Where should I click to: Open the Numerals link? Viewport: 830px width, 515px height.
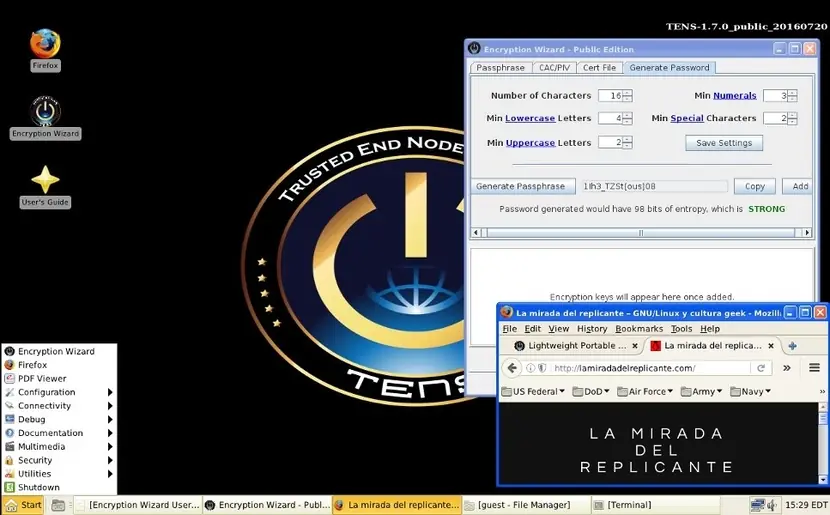click(735, 96)
